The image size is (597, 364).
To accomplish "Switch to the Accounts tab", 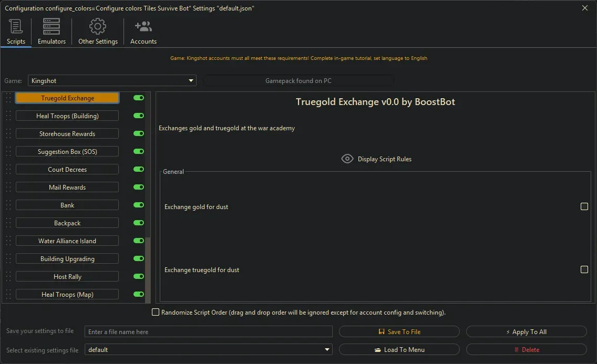I will tap(143, 32).
